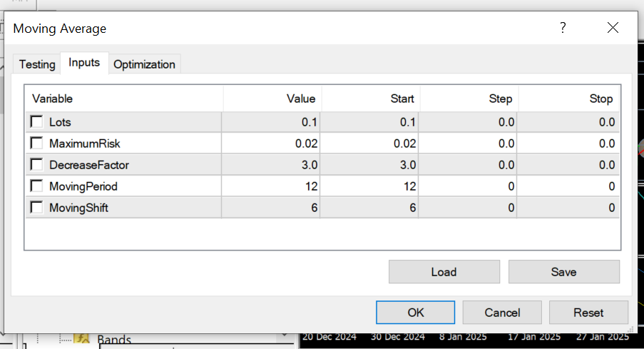The image size is (644, 349).
Task: Click the Start column header
Action: pos(371,98)
